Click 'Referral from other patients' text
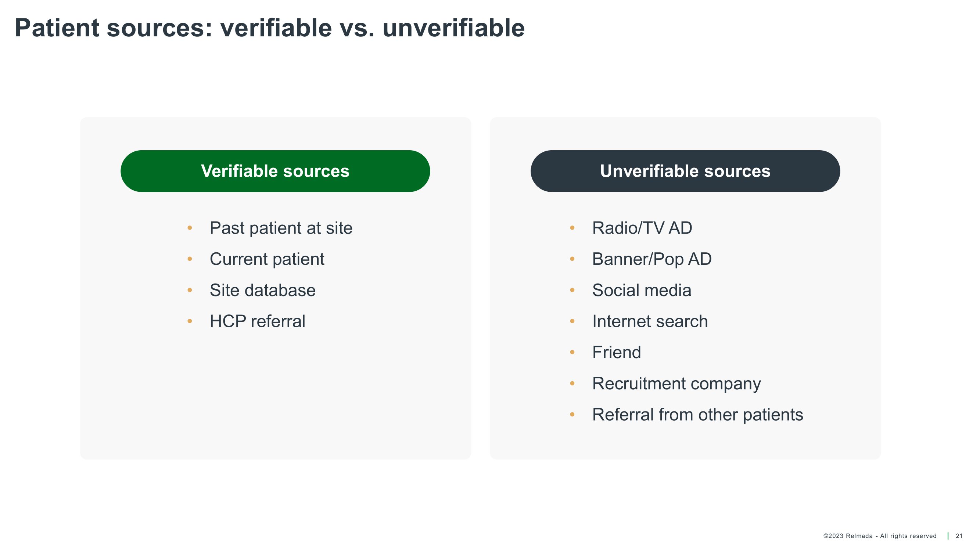 click(697, 415)
